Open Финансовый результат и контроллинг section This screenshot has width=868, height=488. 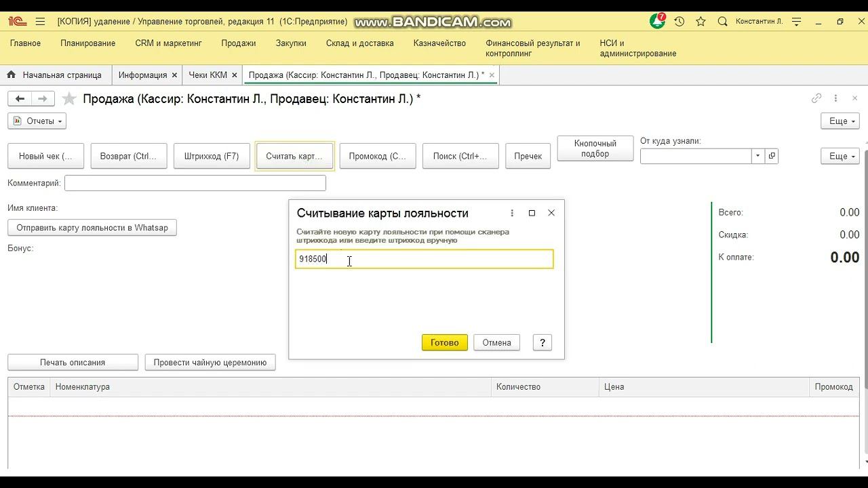[x=533, y=48]
